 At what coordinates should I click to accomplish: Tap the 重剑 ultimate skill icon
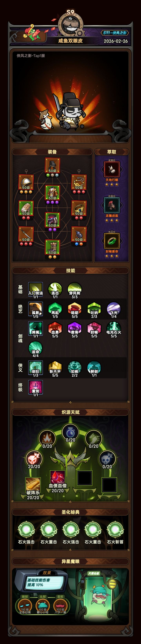(35, 387)
